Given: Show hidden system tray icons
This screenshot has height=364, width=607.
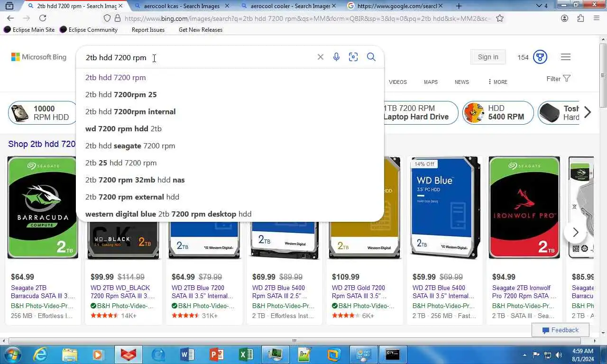Looking at the screenshot, I should click(525, 355).
